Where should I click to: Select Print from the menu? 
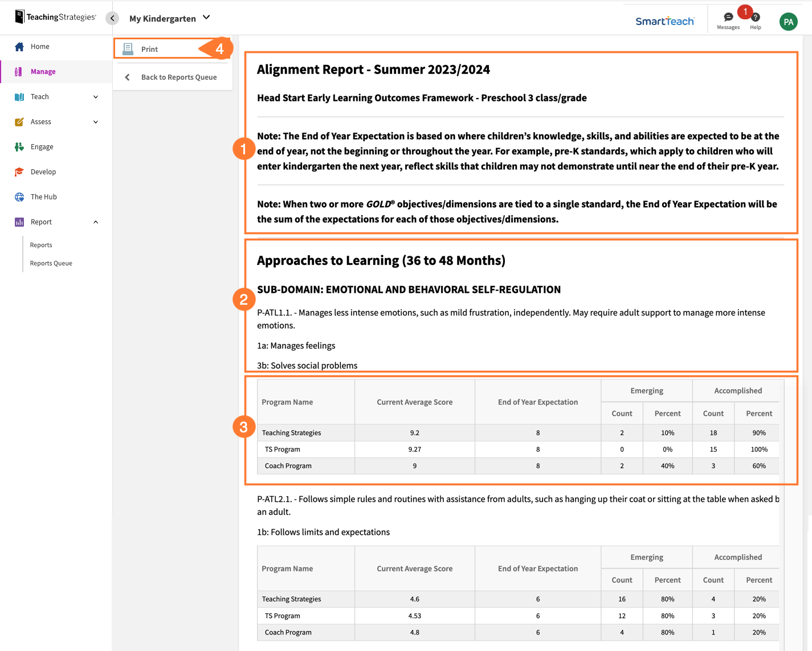[150, 48]
